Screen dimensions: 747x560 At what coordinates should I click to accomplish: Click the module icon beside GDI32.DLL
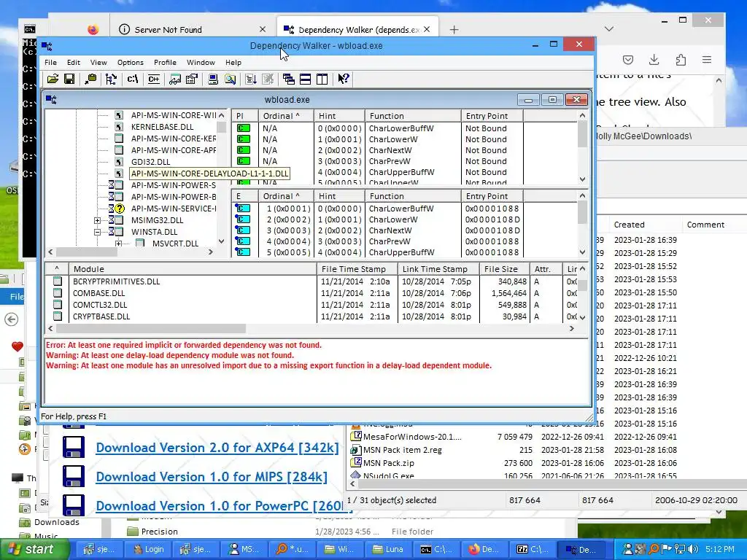coord(119,161)
